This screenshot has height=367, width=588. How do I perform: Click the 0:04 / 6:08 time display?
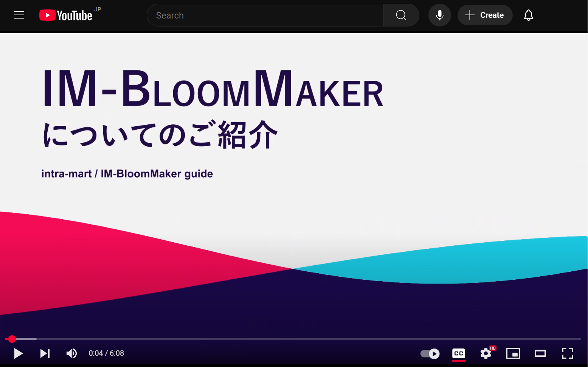(106, 353)
